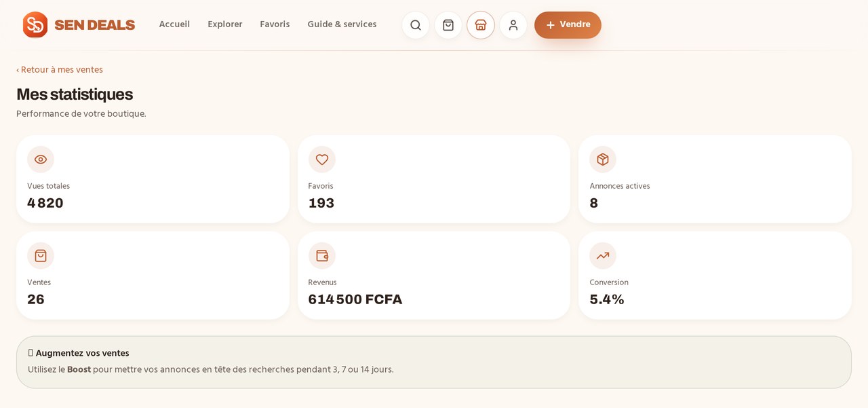
Task: Open the storefront shop icon in header
Action: click(481, 25)
